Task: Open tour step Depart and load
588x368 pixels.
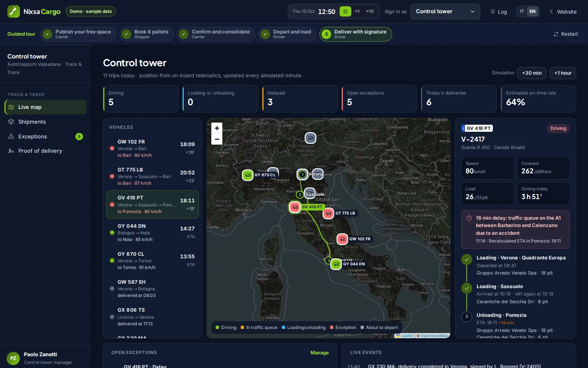Action: click(x=287, y=34)
